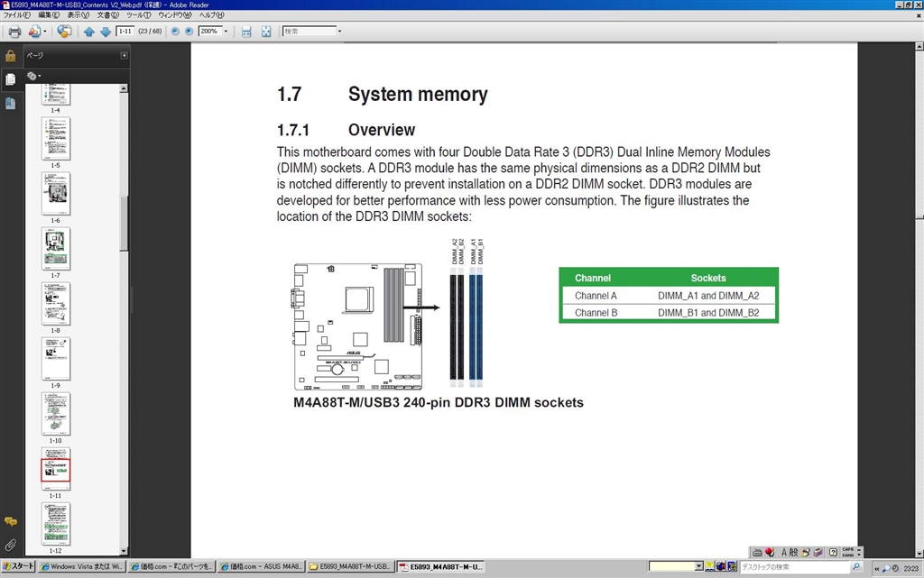Open the 編集 (Edit) menu
This screenshot has height=578, width=924.
coord(49,15)
